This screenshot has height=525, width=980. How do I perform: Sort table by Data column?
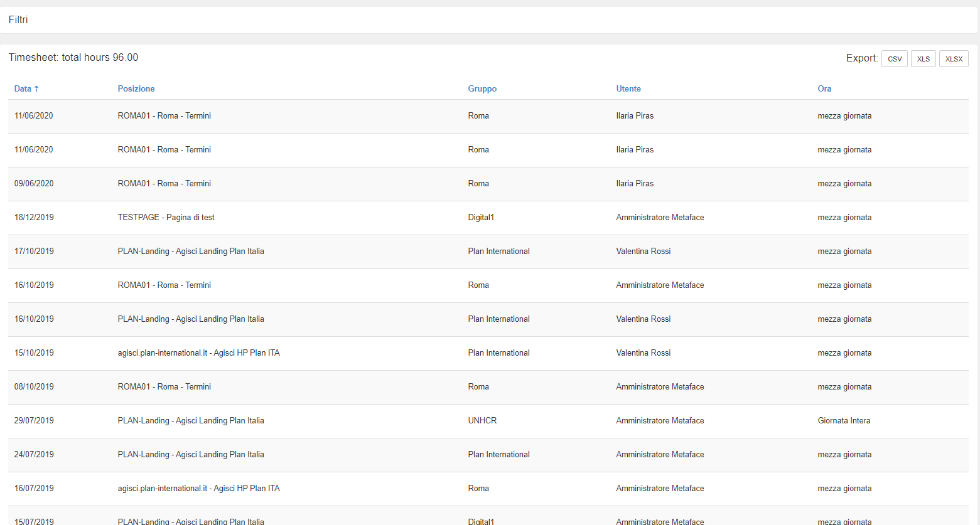click(x=23, y=89)
